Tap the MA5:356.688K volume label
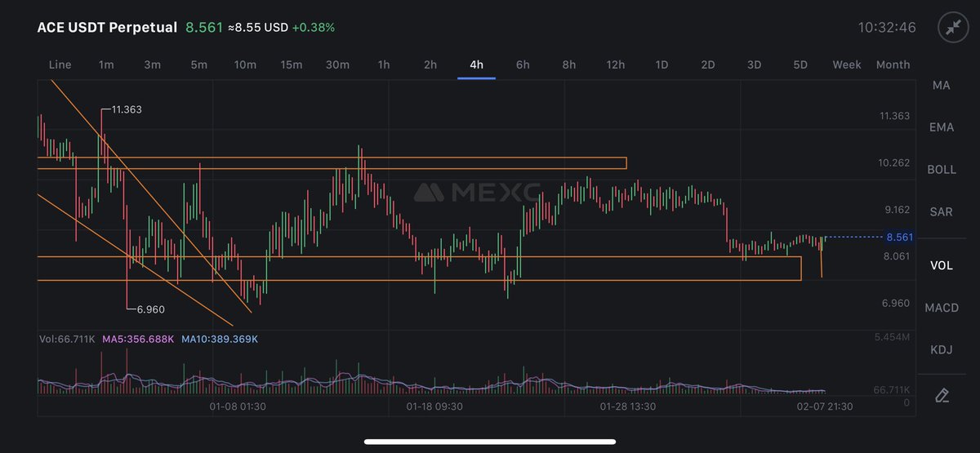 (138, 339)
